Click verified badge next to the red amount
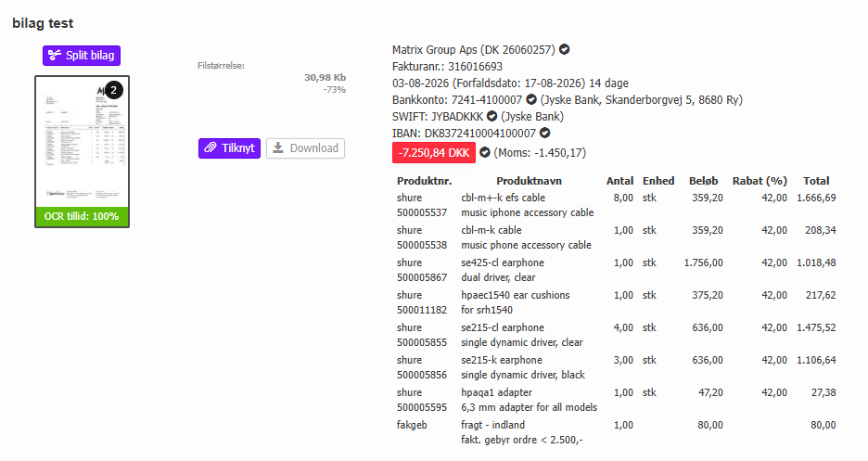868x461 pixels. pos(484,152)
